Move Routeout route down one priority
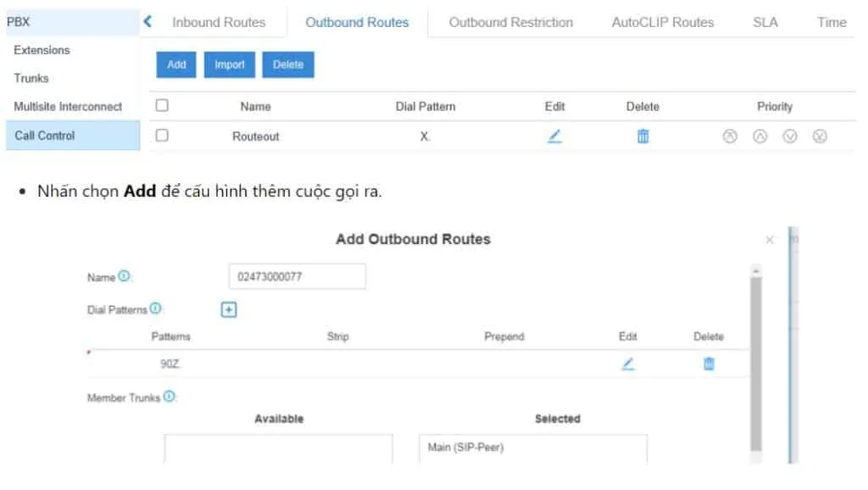The height and width of the screenshot is (490, 868). [790, 136]
